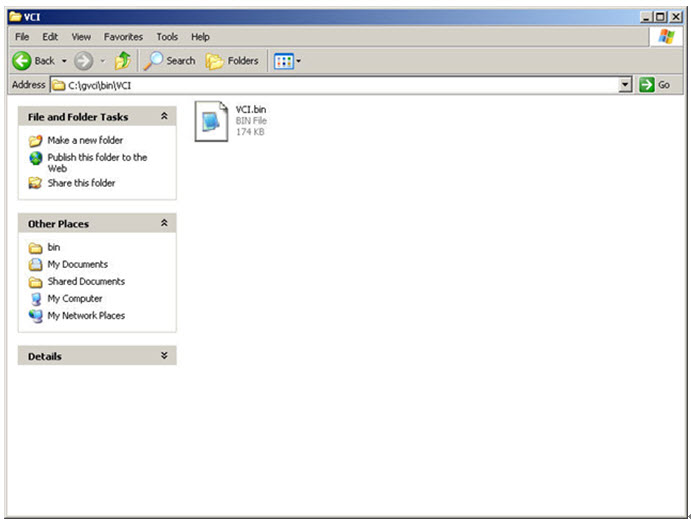Viewport: 691px width, 523px height.
Task: Open the Forward history dropdown arrow
Action: [x=103, y=61]
